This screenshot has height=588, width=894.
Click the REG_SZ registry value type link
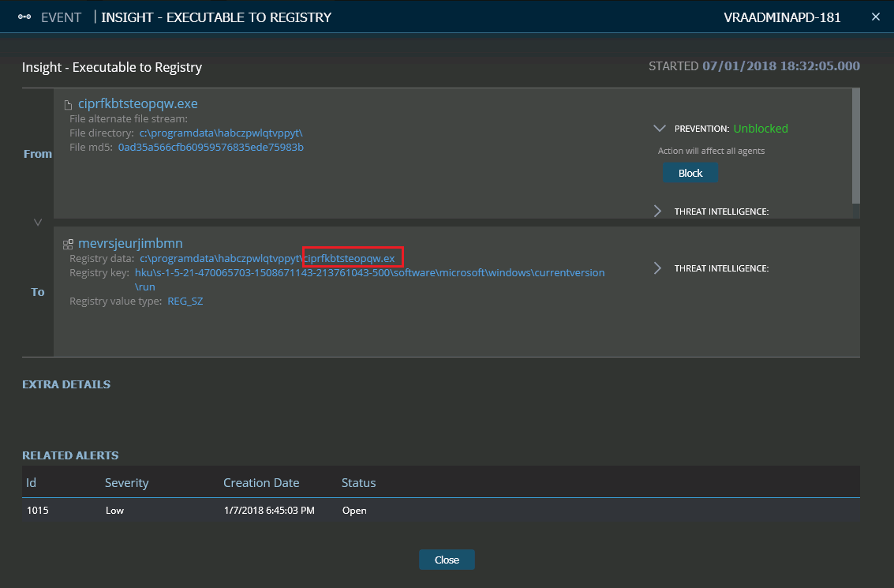[185, 301]
